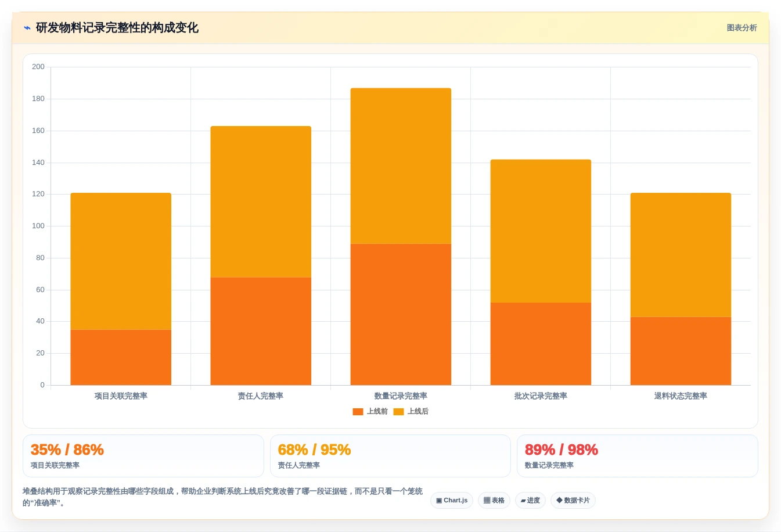Click the 100 y-axis tick label
Screen dimensions: 781x532
click(x=38, y=226)
